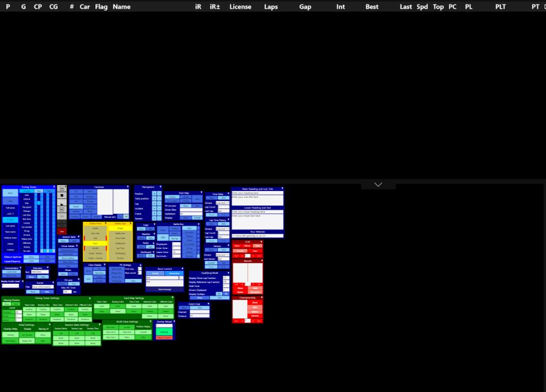Open help for the Cameras panel
The height and width of the screenshot is (392, 546).
click(128, 187)
